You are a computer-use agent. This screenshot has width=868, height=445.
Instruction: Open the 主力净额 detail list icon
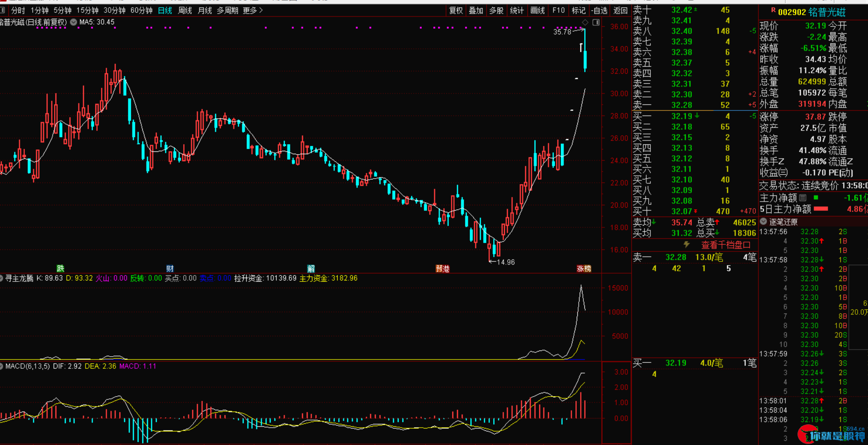coord(803,198)
